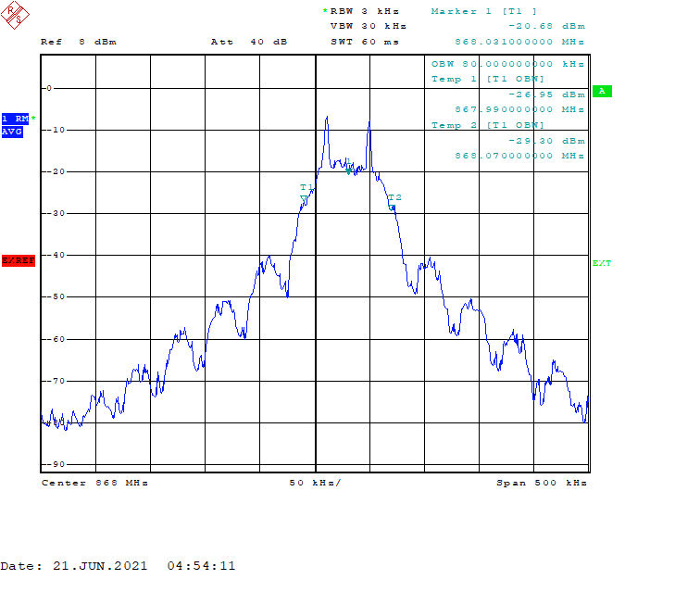Click the Ref 8 dBm label
This screenshot has width=700, height=592.
(79, 42)
